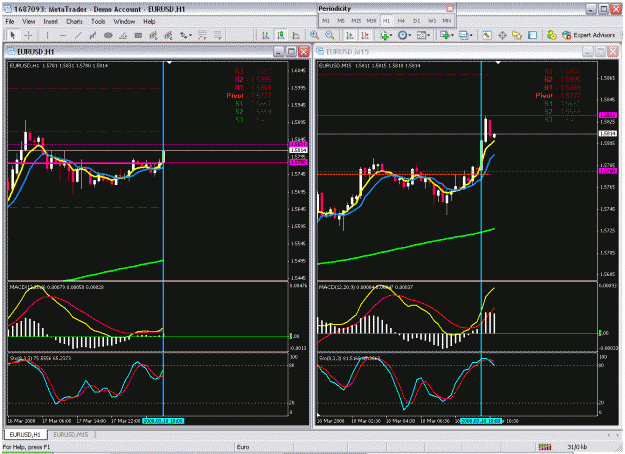
Task: Set periodicity to H4
Action: coord(401,20)
